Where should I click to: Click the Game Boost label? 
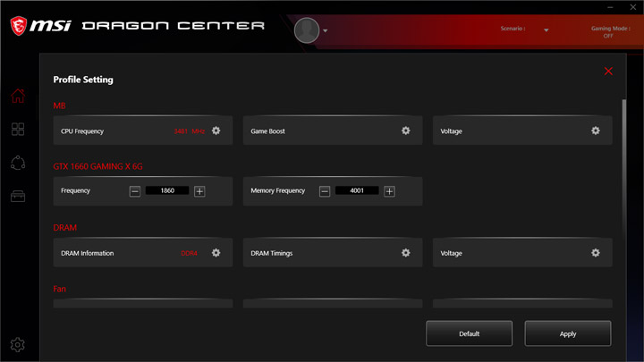pos(267,131)
